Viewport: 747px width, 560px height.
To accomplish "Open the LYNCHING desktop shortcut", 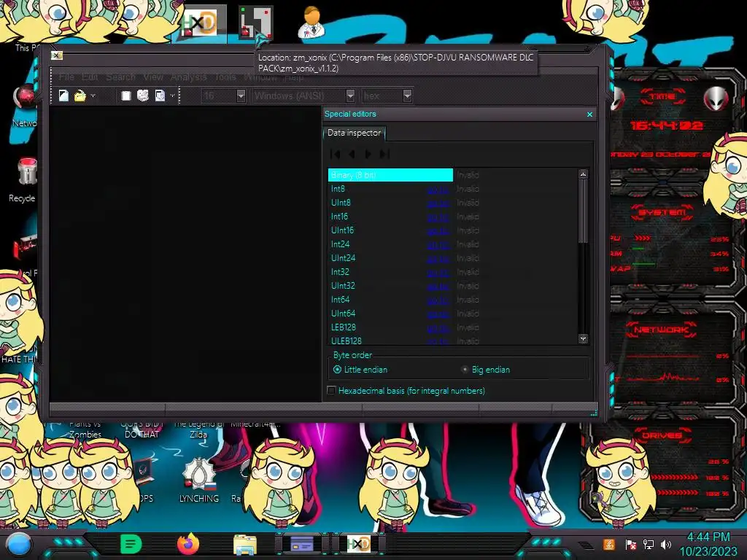I will 198,480.
